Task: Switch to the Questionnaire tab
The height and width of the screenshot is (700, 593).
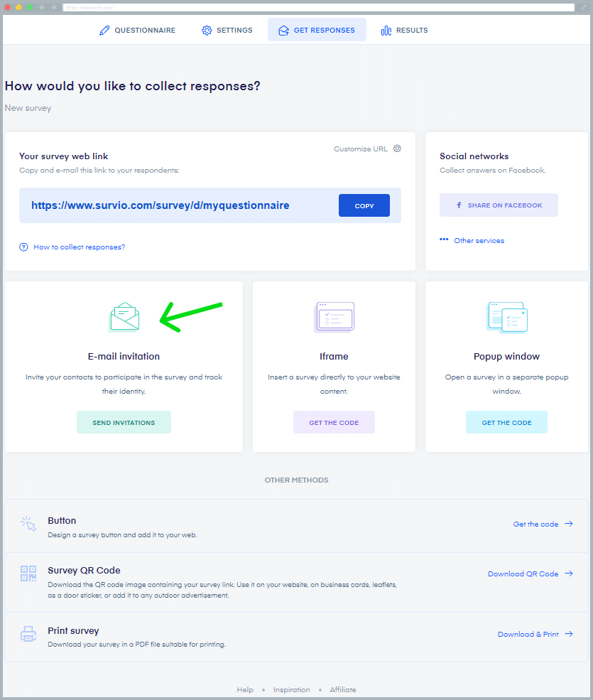Action: [x=137, y=31]
